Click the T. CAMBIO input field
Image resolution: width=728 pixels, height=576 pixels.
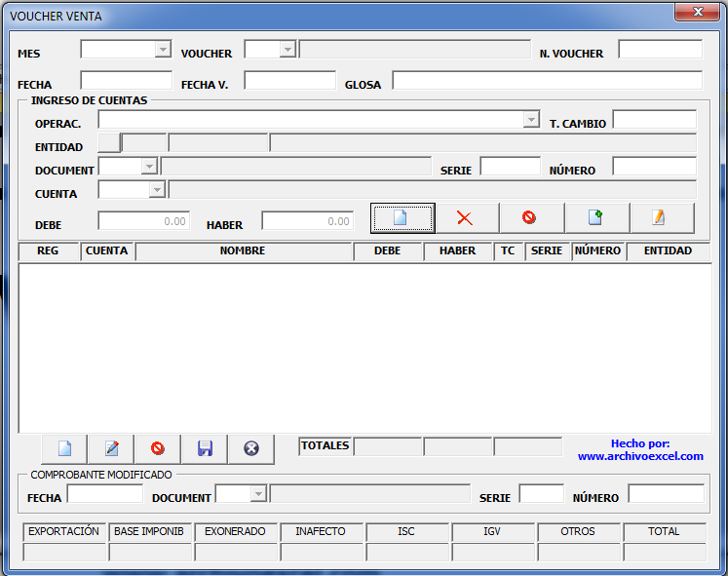point(655,119)
